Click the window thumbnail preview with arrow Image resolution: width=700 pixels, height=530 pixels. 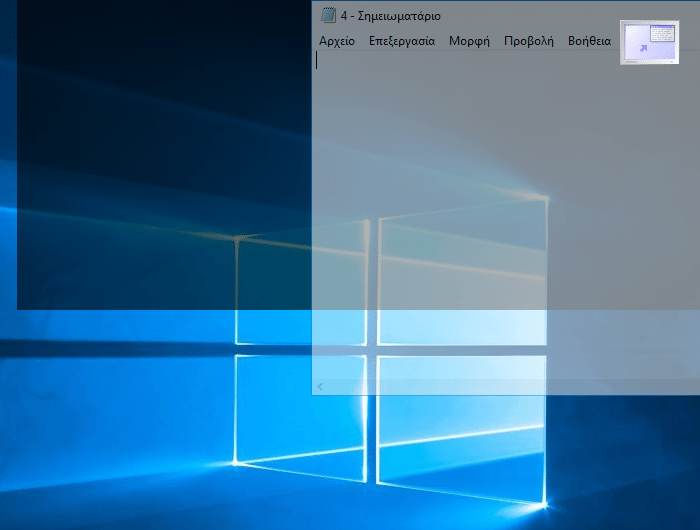[650, 42]
